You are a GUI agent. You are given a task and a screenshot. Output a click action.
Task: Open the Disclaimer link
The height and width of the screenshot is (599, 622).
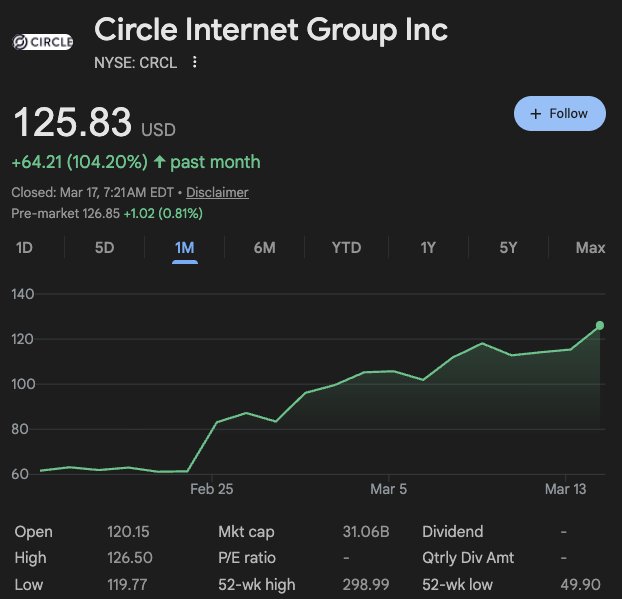(x=217, y=192)
